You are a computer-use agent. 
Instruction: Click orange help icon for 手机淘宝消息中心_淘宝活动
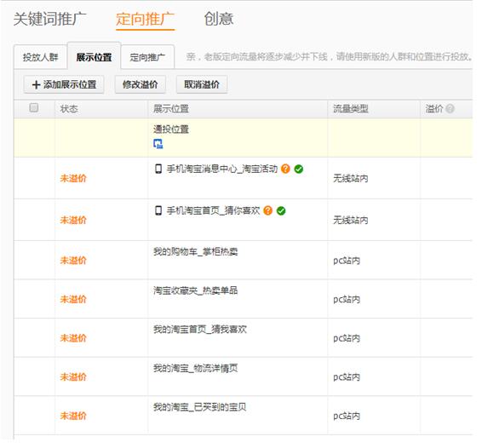tap(285, 169)
